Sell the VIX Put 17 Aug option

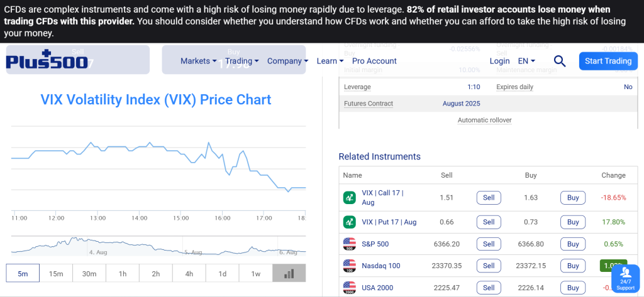pos(489,222)
